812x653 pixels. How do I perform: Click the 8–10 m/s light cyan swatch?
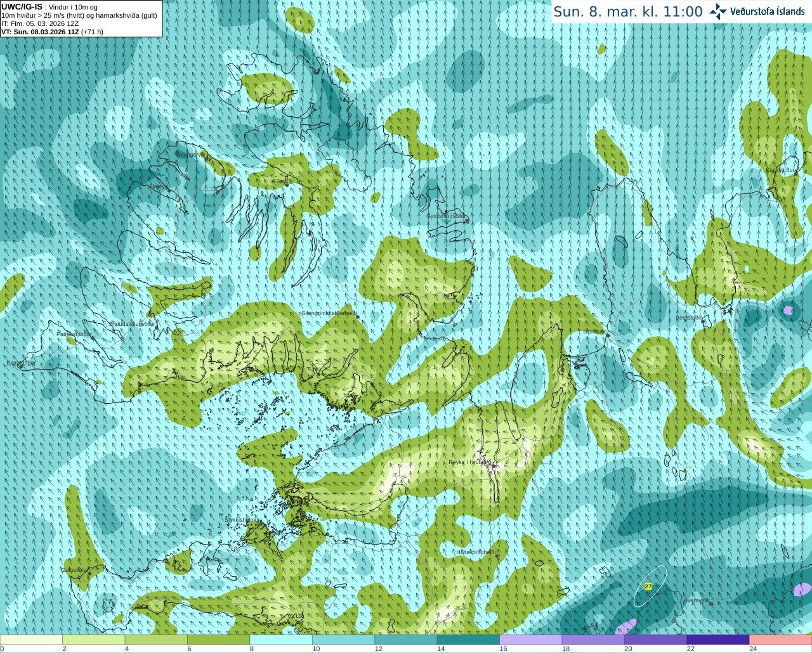pyautogui.click(x=281, y=640)
